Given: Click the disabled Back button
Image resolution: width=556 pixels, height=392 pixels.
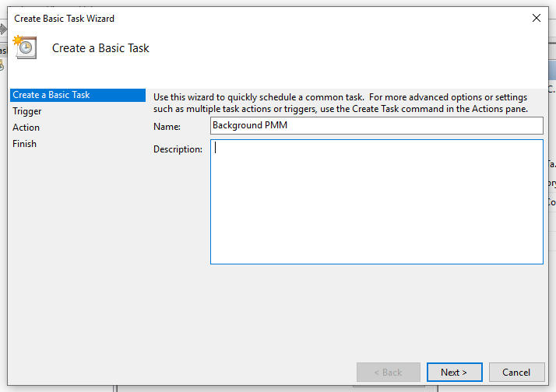Looking at the screenshot, I should pos(389,373).
